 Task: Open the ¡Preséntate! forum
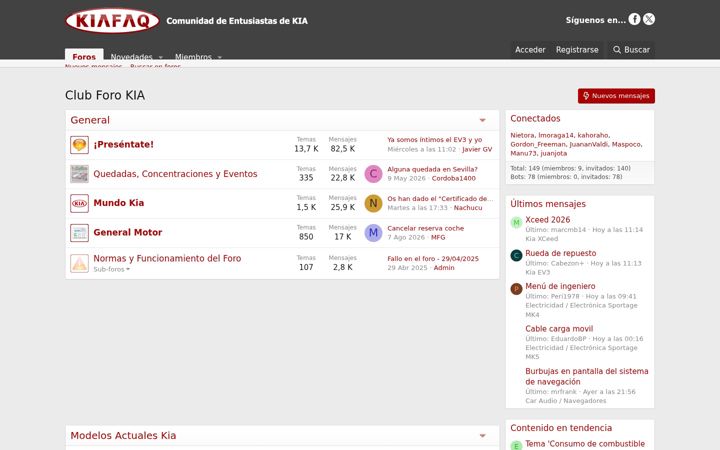124,145
